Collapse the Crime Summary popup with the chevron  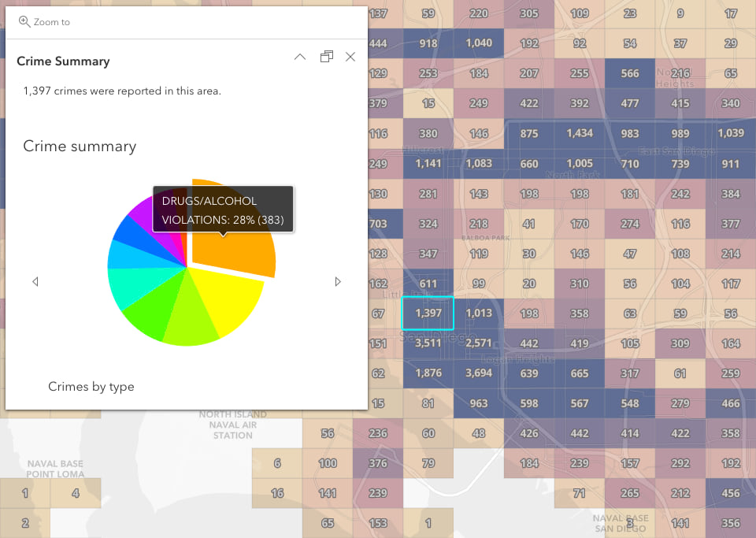(299, 57)
